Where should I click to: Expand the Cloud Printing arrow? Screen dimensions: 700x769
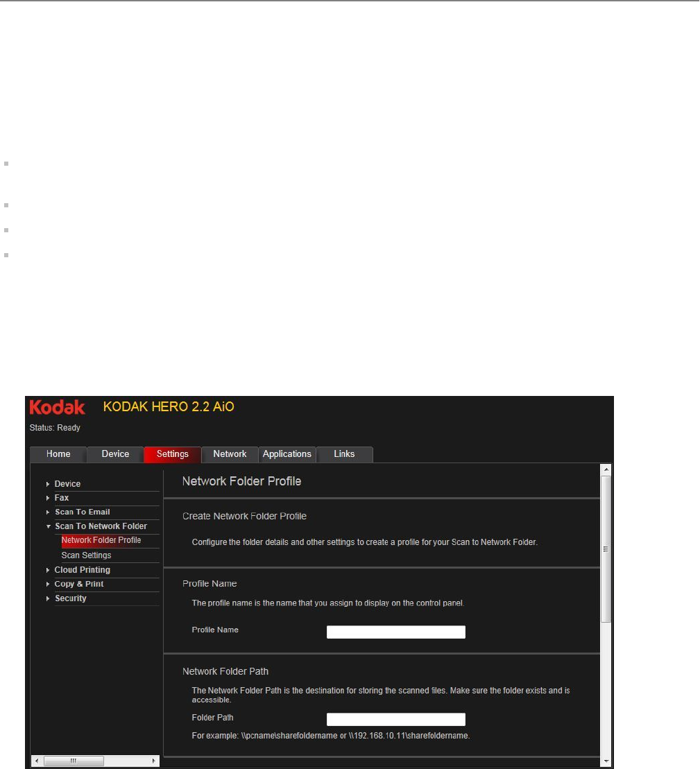pyautogui.click(x=48, y=570)
